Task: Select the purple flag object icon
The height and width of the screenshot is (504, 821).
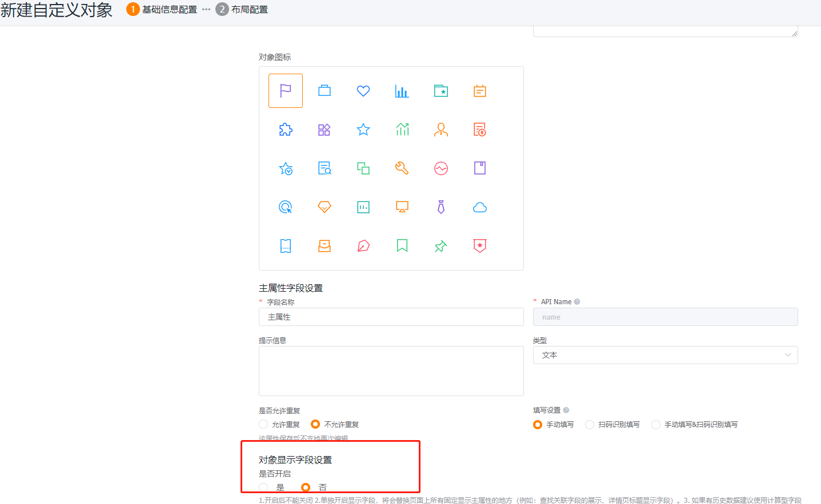Action: pyautogui.click(x=286, y=91)
